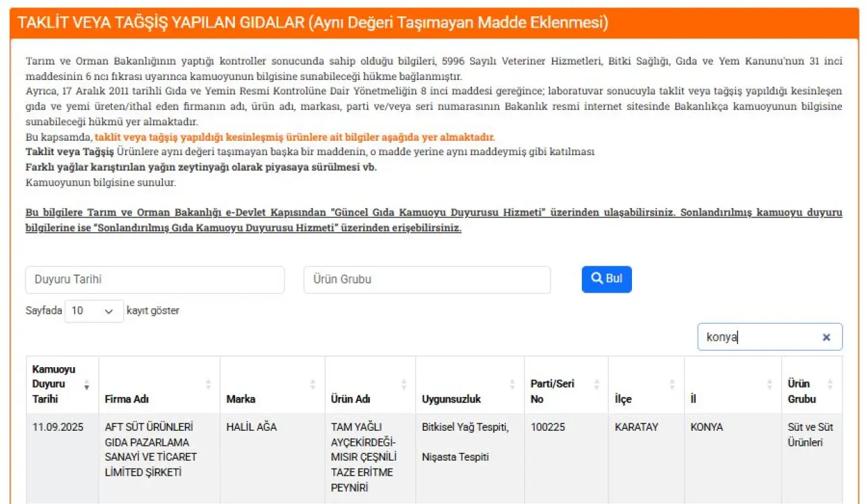
Task: Click the blue Bul search button
Action: coord(606,279)
